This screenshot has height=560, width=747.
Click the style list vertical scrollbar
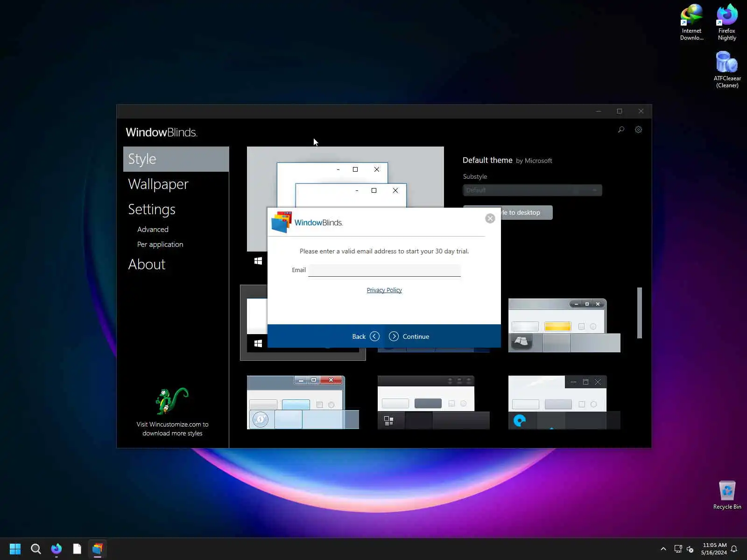tap(640, 313)
